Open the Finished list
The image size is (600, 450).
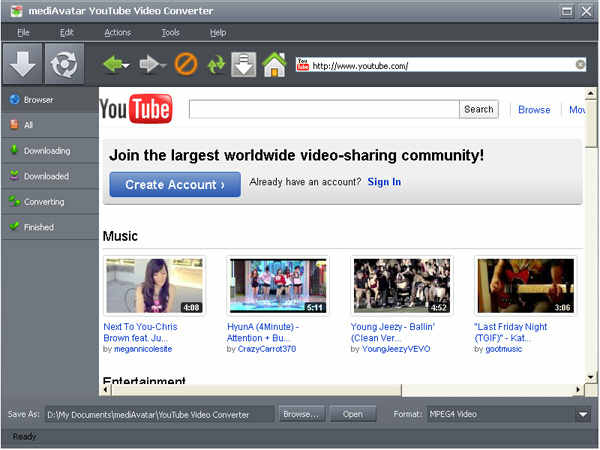pyautogui.click(x=50, y=227)
